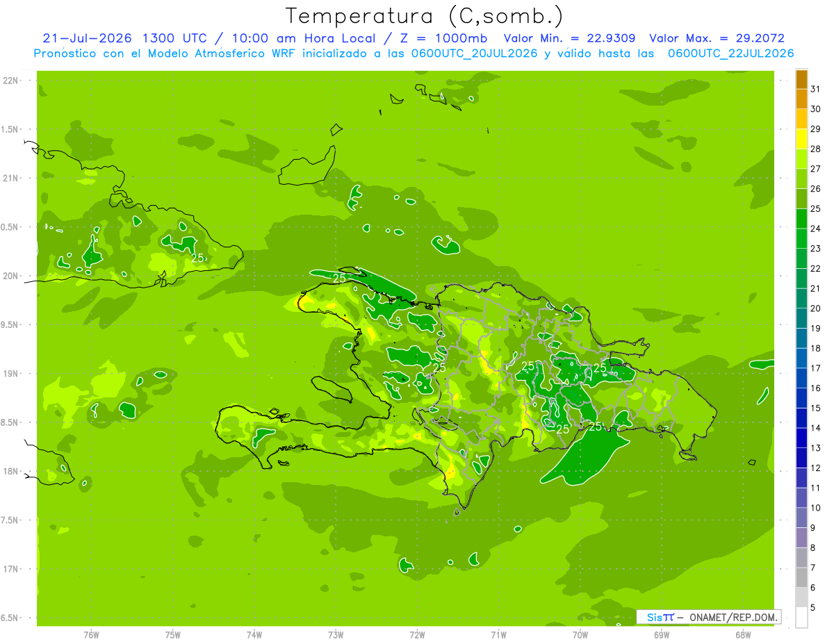Click the Valor Max. = 29.2072 text

717,38
